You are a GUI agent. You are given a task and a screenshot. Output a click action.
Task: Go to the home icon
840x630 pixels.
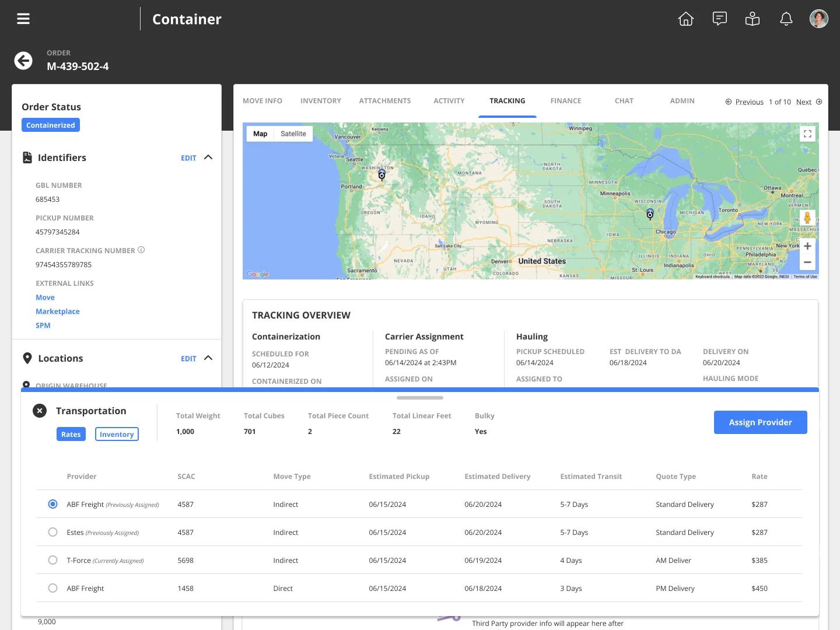[x=686, y=19]
